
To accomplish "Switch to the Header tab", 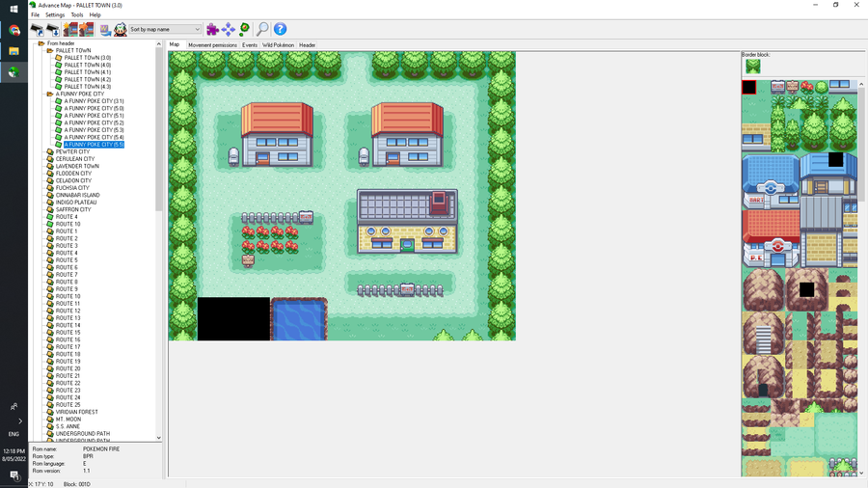I will point(308,45).
